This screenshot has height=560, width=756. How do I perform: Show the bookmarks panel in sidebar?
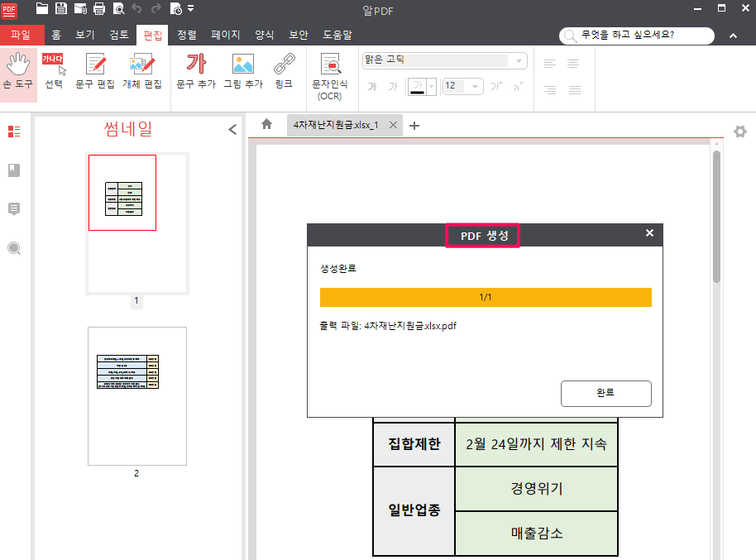click(x=13, y=170)
